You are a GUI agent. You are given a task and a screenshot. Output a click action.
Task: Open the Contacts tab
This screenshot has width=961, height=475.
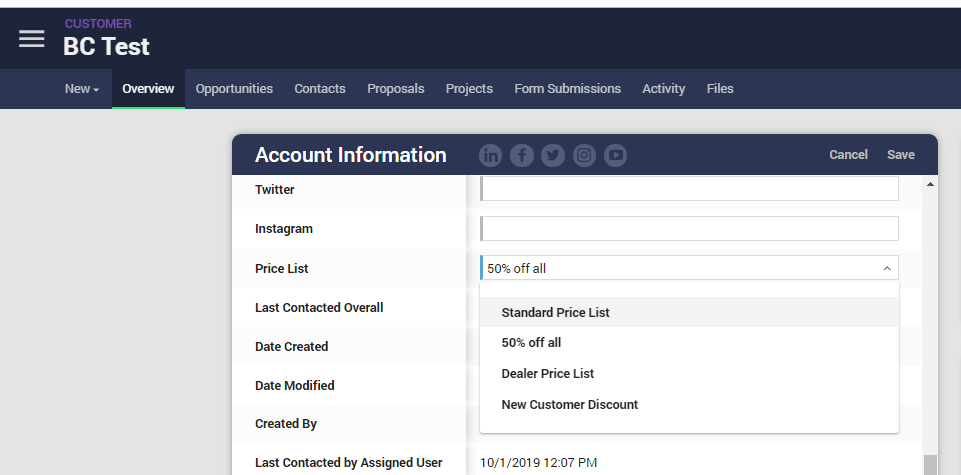point(320,89)
